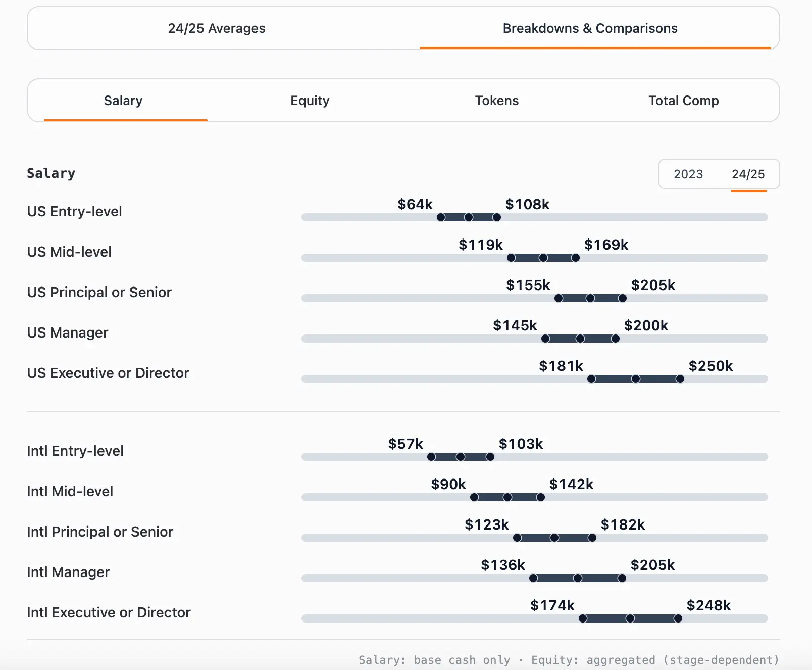Click US Executive or Director $250k dot
This screenshot has height=670, width=812.
680,379
